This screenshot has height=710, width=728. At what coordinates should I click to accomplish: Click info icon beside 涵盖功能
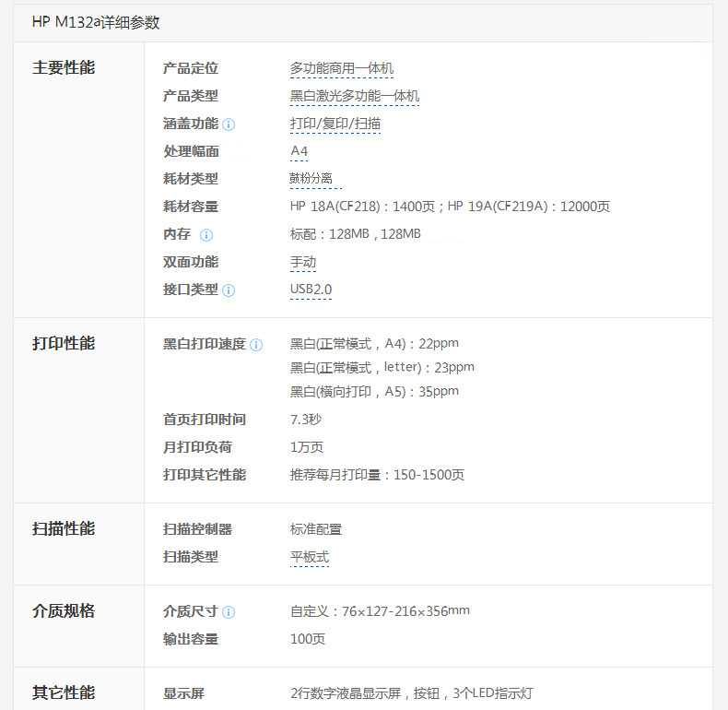tap(229, 124)
